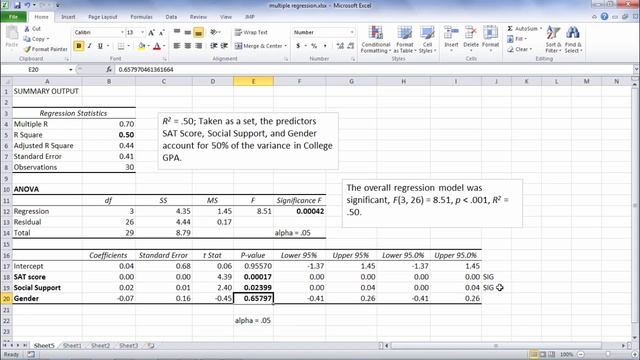Select Bottom Align icon
The height and width of the screenshot is (360, 640).
198,32
